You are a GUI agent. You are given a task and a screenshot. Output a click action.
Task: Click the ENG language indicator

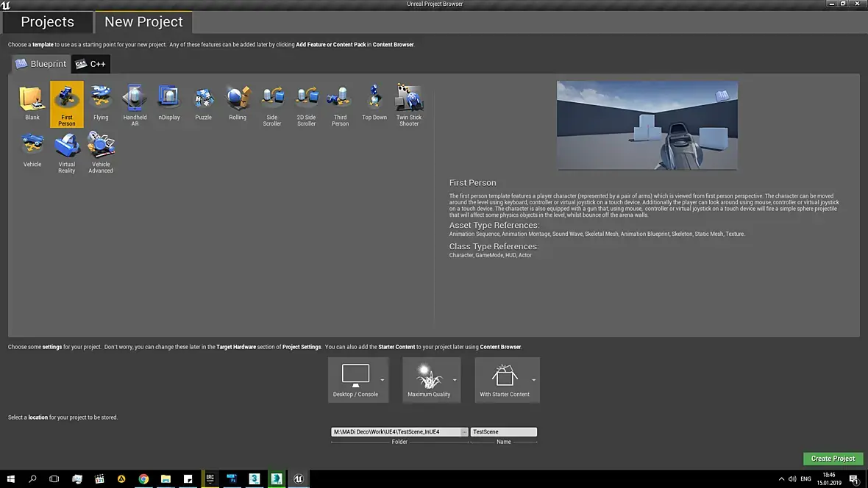[805, 478]
